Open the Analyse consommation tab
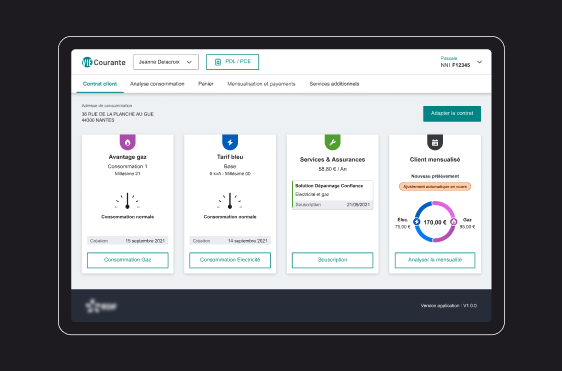The height and width of the screenshot is (371, 562). [157, 84]
